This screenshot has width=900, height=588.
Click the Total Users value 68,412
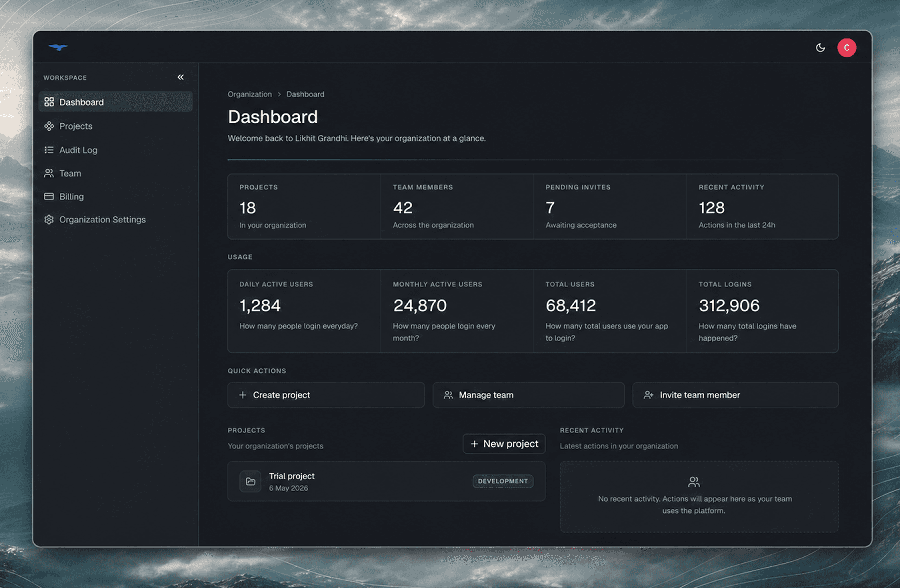571,306
